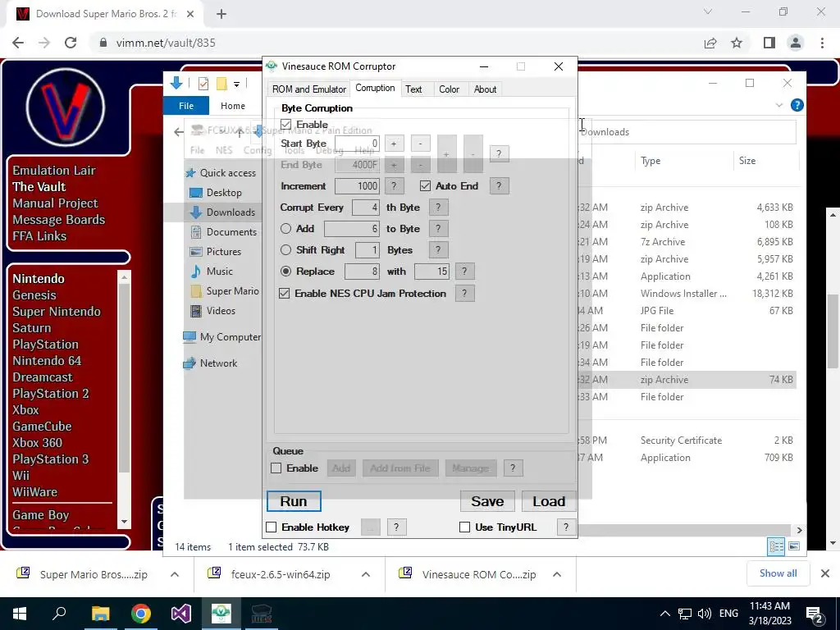Click the volume icon in system tray
The height and width of the screenshot is (630, 840).
pyautogui.click(x=705, y=614)
